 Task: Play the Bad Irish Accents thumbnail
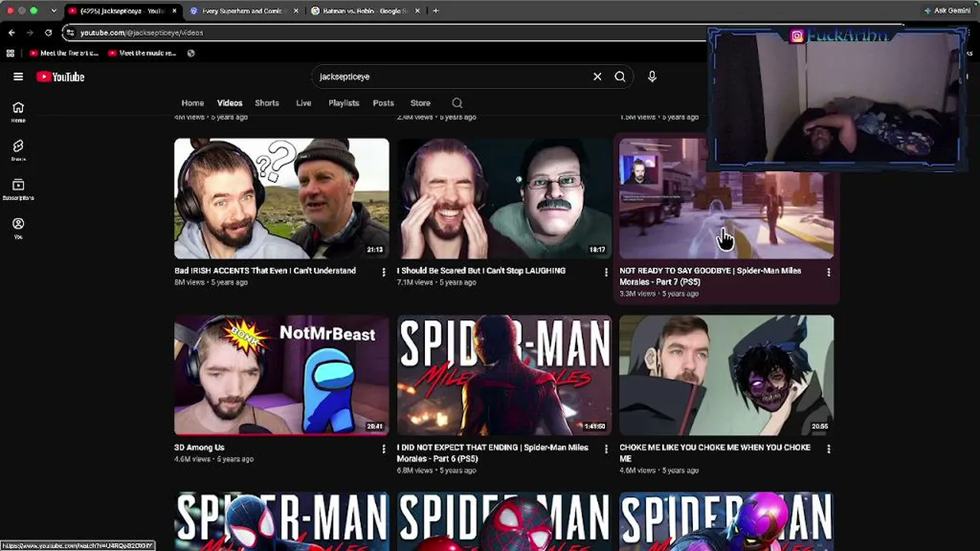[282, 198]
